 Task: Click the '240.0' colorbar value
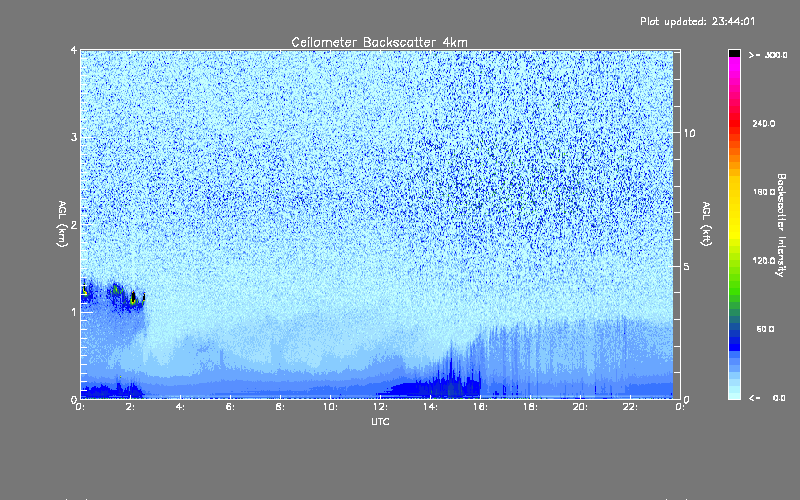(x=764, y=124)
